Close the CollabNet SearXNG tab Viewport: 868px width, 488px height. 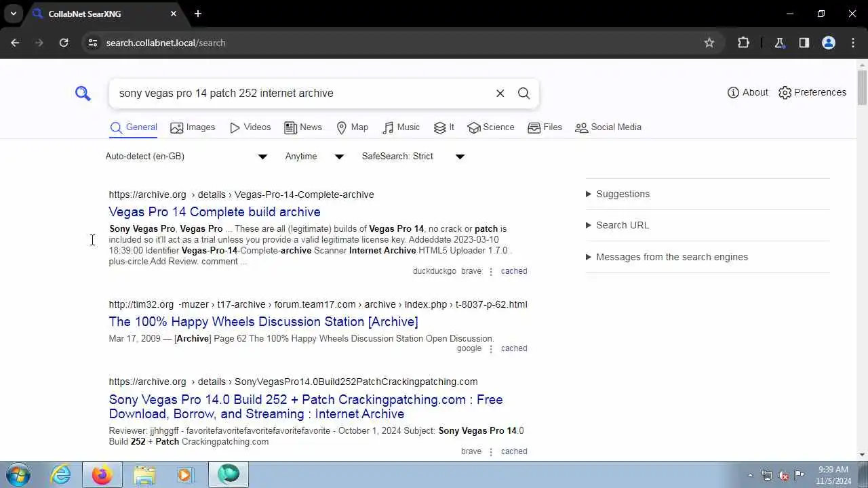[174, 14]
